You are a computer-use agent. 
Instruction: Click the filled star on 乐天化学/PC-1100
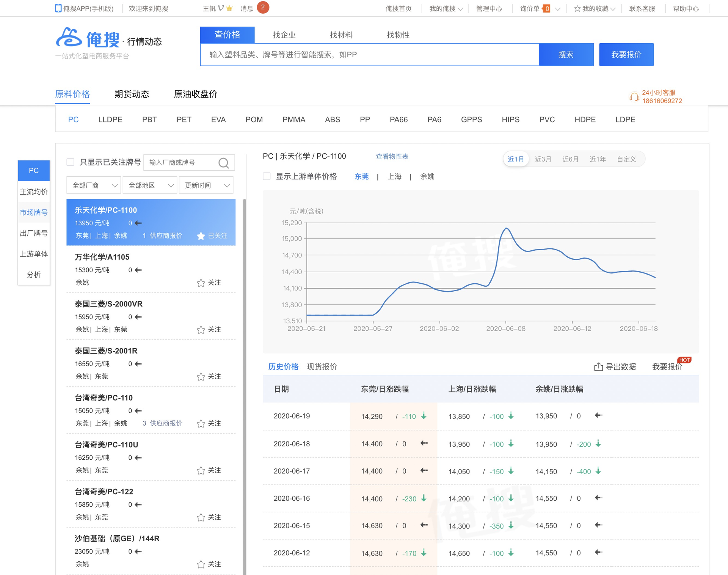pos(201,236)
